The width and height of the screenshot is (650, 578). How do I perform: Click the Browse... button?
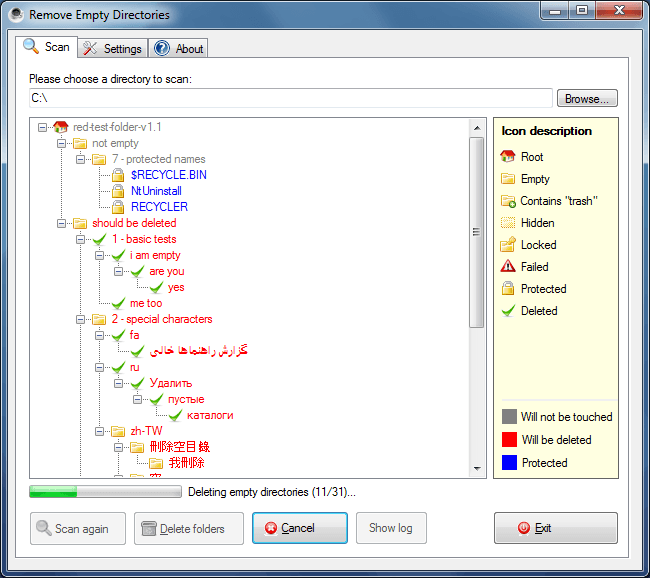(587, 98)
